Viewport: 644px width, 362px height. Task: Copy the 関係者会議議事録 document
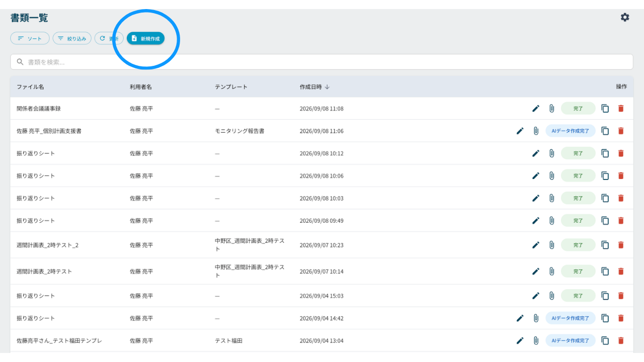coord(605,108)
